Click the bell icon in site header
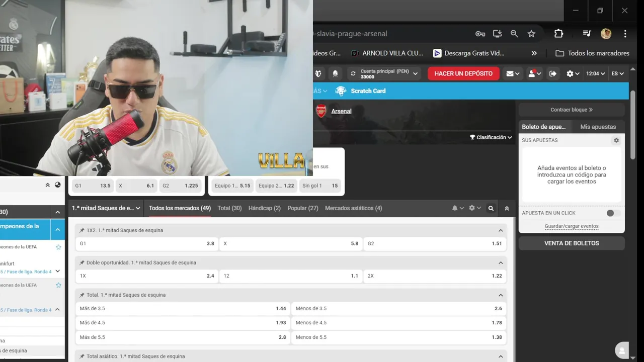 [335, 73]
